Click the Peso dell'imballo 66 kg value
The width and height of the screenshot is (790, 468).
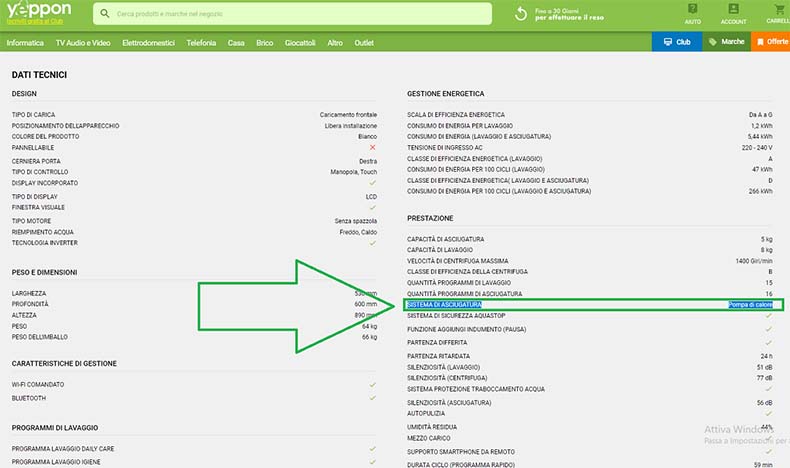coord(369,337)
